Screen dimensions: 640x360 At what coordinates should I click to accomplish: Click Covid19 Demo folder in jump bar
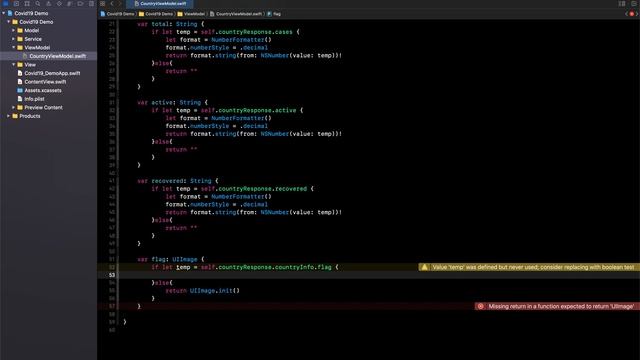click(156, 14)
